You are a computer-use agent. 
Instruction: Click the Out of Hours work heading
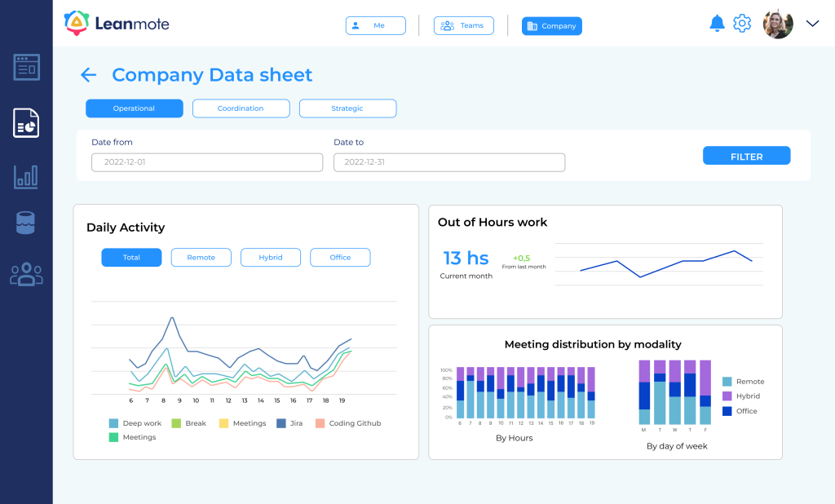[493, 222]
